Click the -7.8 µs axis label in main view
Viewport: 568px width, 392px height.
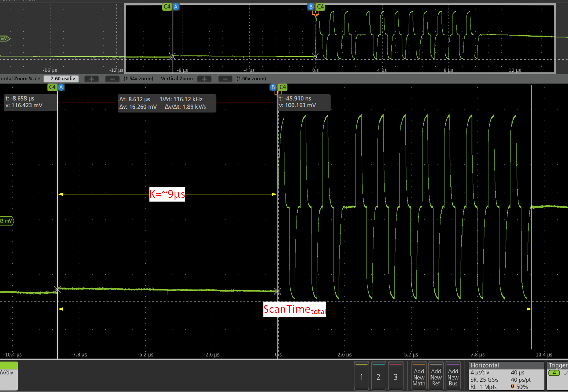pyautogui.click(x=79, y=355)
